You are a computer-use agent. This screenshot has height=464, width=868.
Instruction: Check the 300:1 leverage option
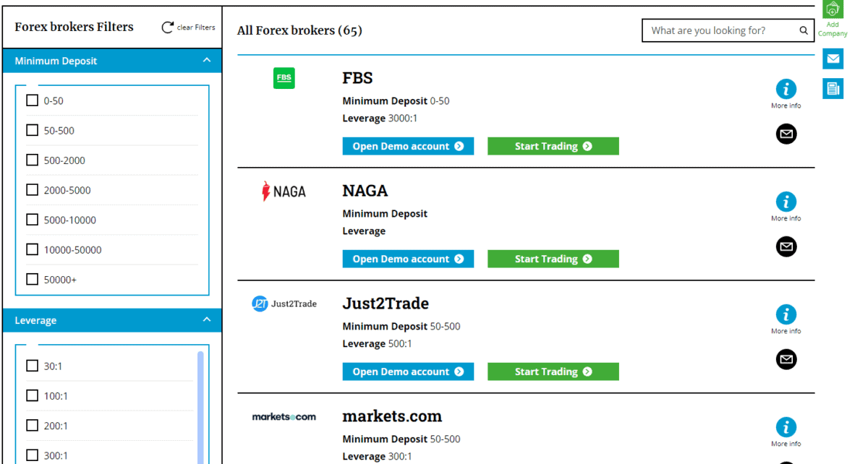click(x=32, y=455)
